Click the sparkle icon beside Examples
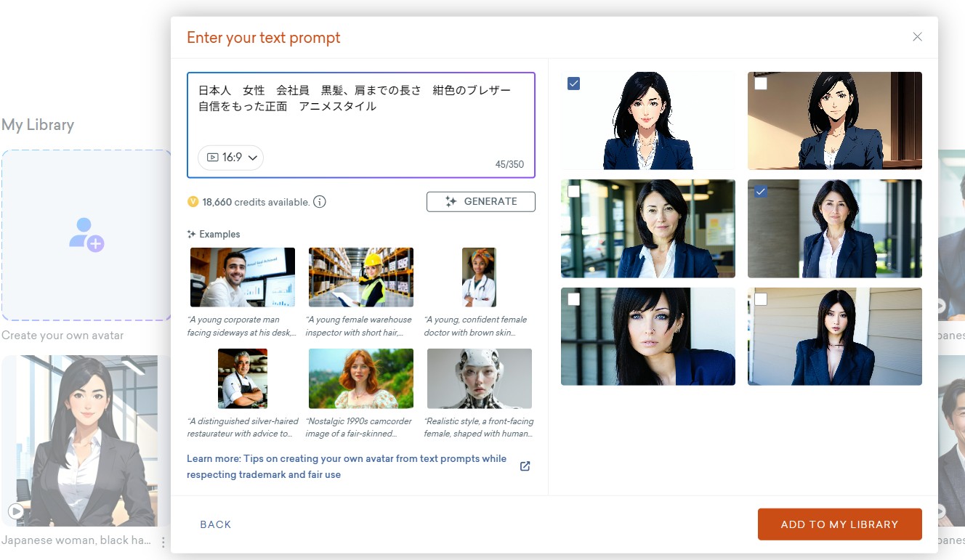This screenshot has width=965, height=560. [x=191, y=234]
